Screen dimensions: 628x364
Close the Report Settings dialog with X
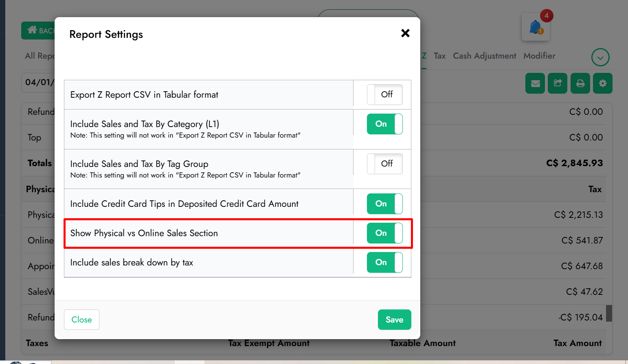(x=405, y=33)
